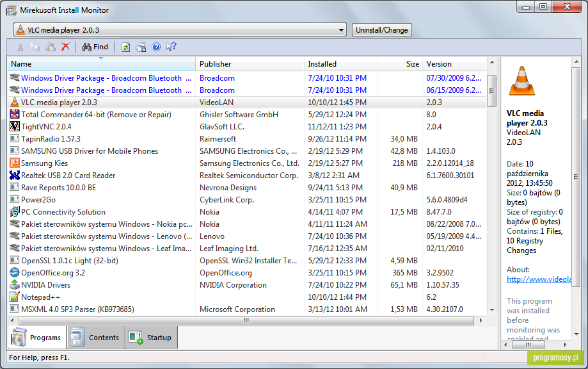Click the program list scroll-up arrow
Screen dimensions: 588x369
click(492, 62)
